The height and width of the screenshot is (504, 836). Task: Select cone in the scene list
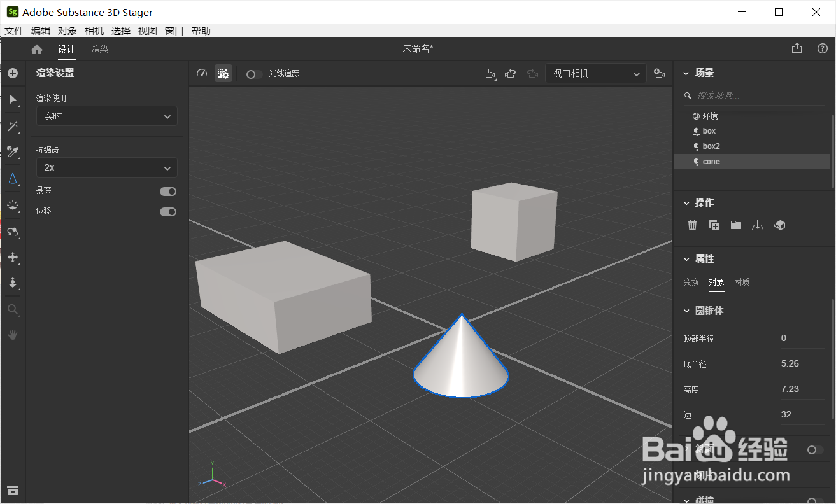click(x=753, y=162)
